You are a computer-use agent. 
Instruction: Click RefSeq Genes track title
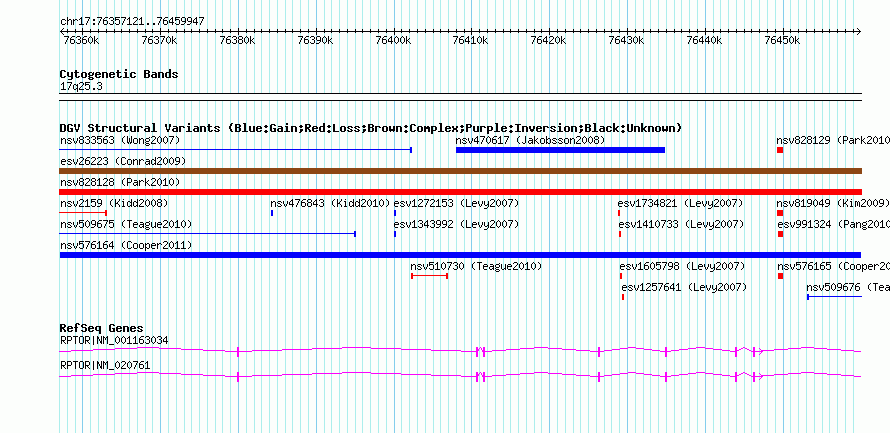coord(102,328)
